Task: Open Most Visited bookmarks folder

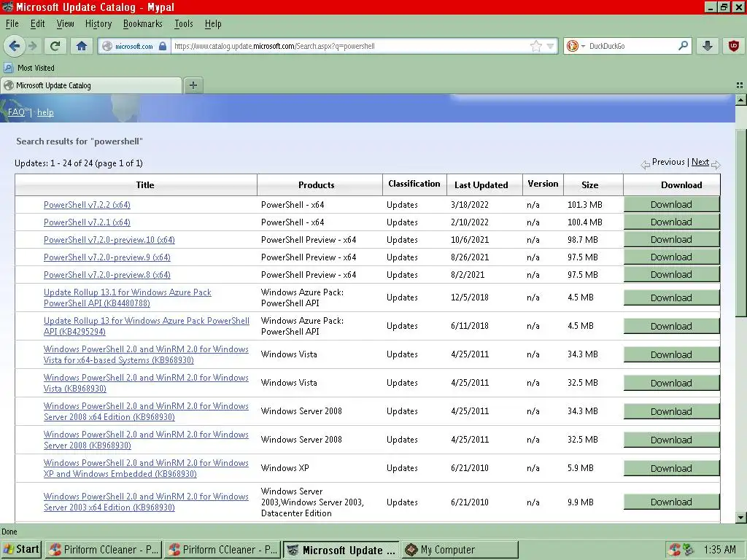Action: click(29, 68)
